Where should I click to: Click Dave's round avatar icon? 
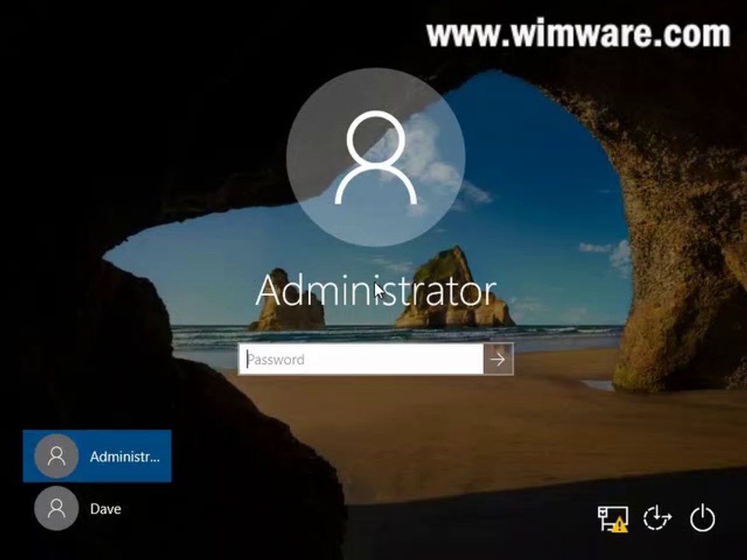click(57, 508)
